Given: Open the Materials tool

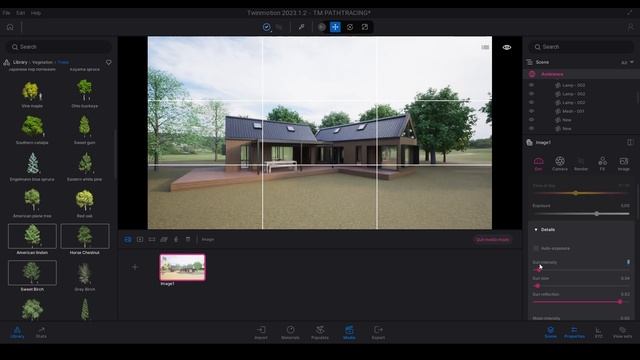Looking at the screenshot, I should [290, 332].
